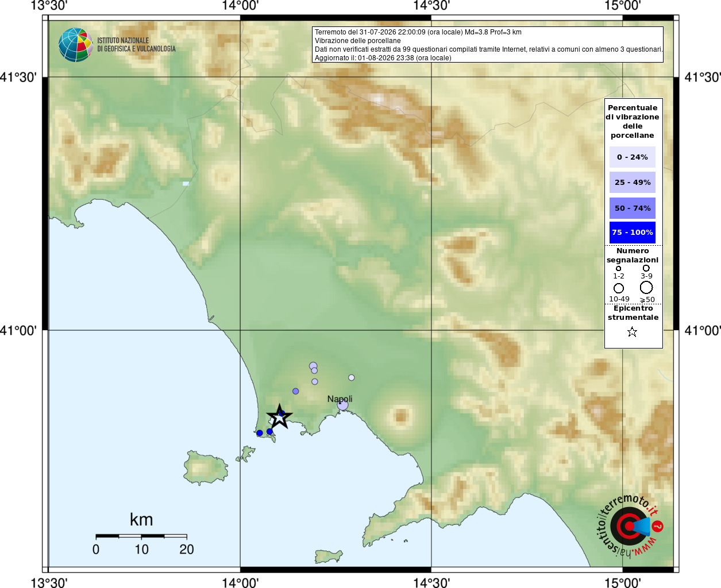The height and width of the screenshot is (588, 721).
Task: Click the 'Numero segnalazioni' legend heading
Action: [633, 256]
